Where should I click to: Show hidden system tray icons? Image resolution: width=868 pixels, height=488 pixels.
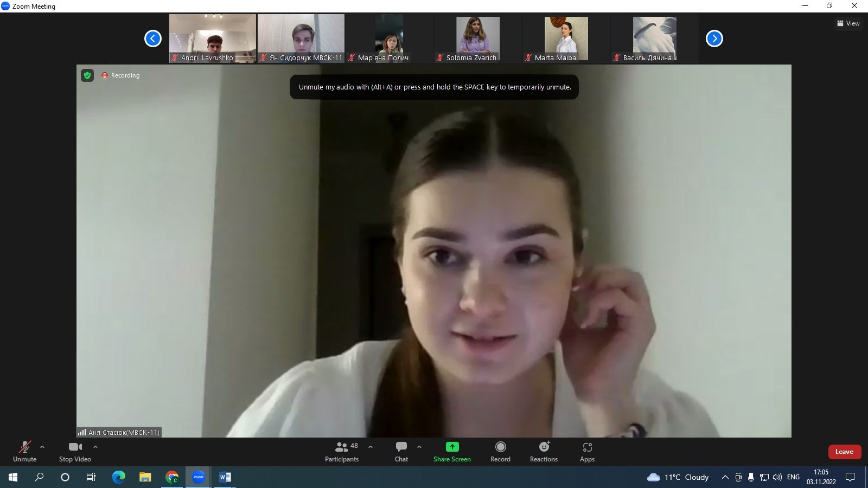tap(725, 477)
